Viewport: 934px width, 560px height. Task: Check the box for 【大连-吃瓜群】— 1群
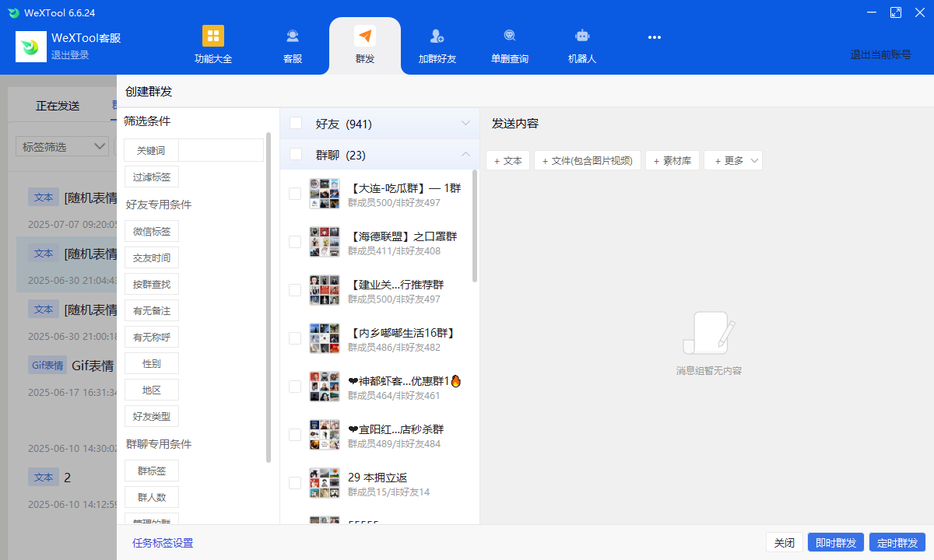click(295, 194)
